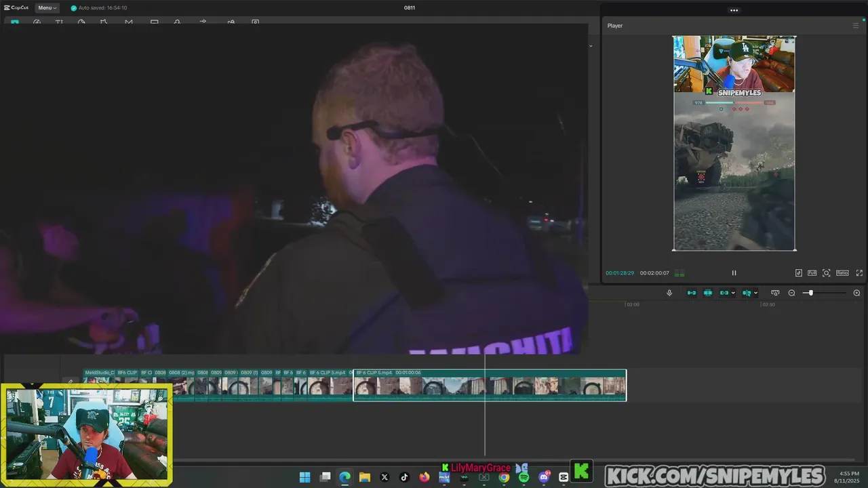Open CapCut from the taskbar
Image resolution: width=868 pixels, height=488 pixels.
pyautogui.click(x=564, y=477)
